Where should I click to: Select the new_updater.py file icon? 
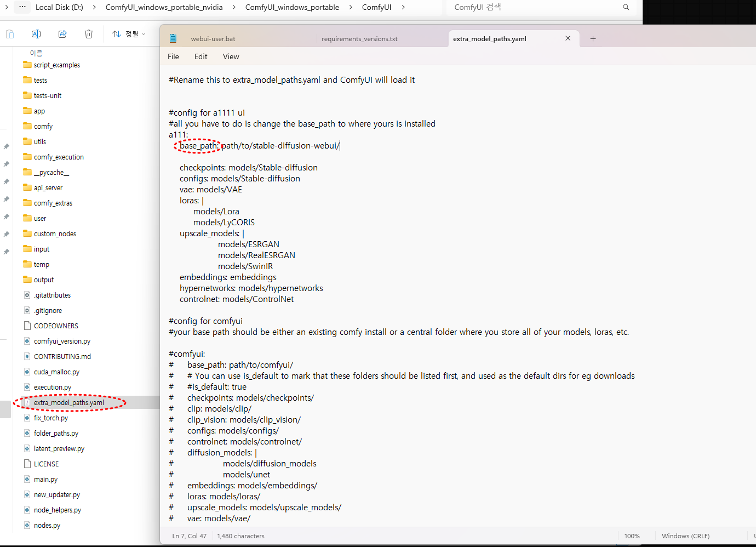[x=27, y=494]
